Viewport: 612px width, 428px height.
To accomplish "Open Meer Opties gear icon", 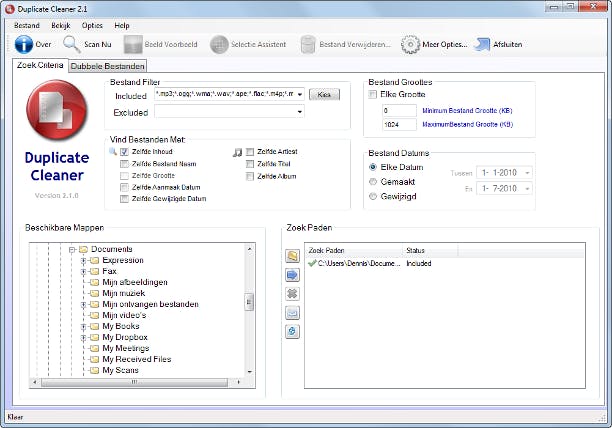I will 410,44.
